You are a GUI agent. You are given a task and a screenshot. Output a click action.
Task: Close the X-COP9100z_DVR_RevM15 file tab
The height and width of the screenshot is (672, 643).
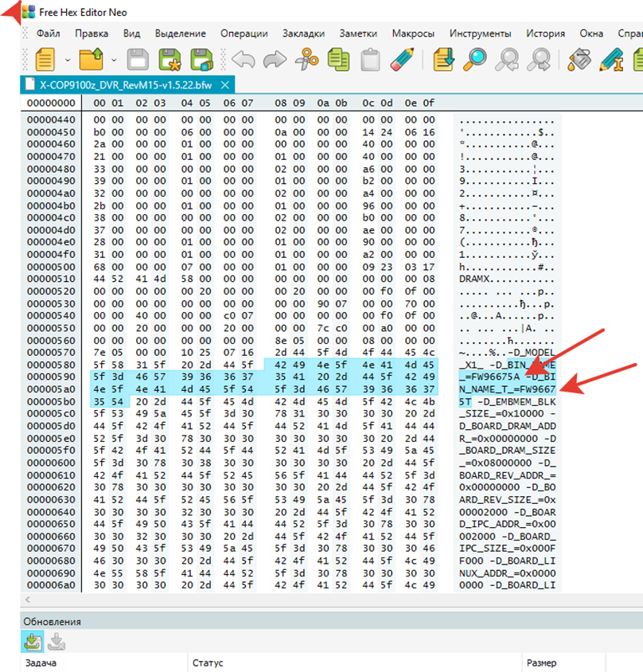pos(225,84)
